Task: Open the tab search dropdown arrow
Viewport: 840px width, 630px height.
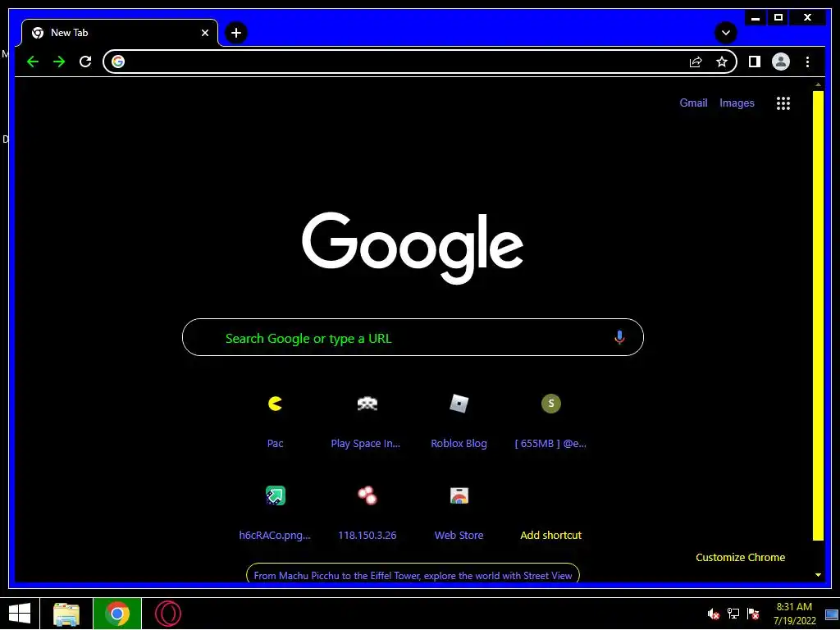Action: (726, 33)
